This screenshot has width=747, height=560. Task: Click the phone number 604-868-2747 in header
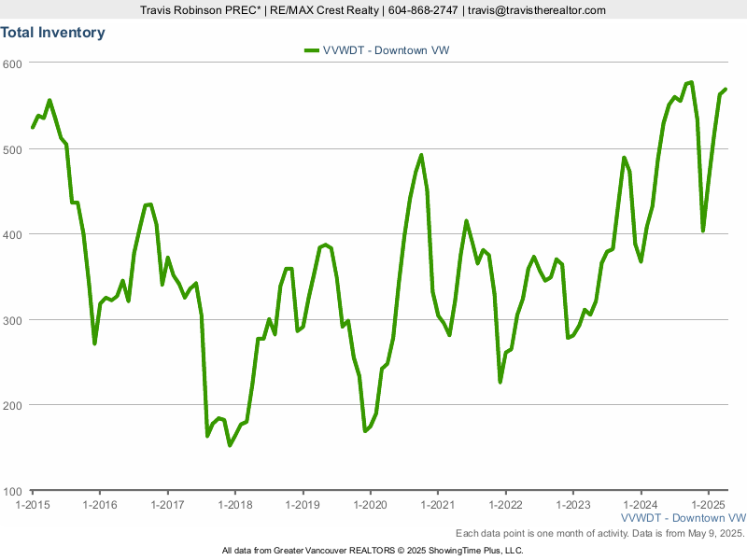[423, 10]
